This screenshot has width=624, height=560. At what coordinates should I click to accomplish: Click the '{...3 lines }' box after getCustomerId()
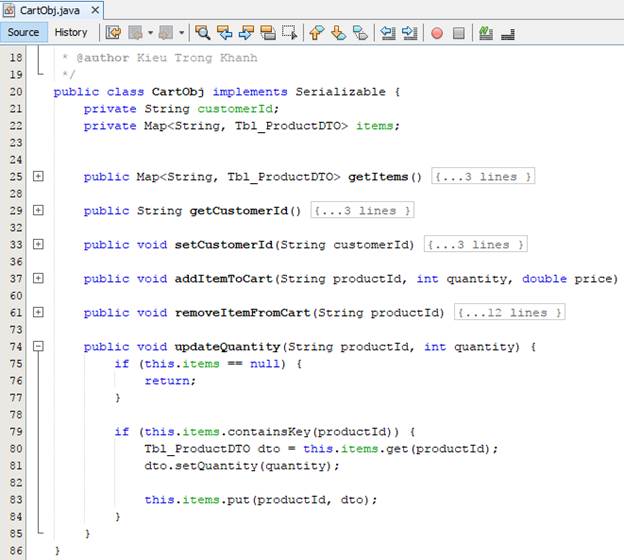coord(362,210)
